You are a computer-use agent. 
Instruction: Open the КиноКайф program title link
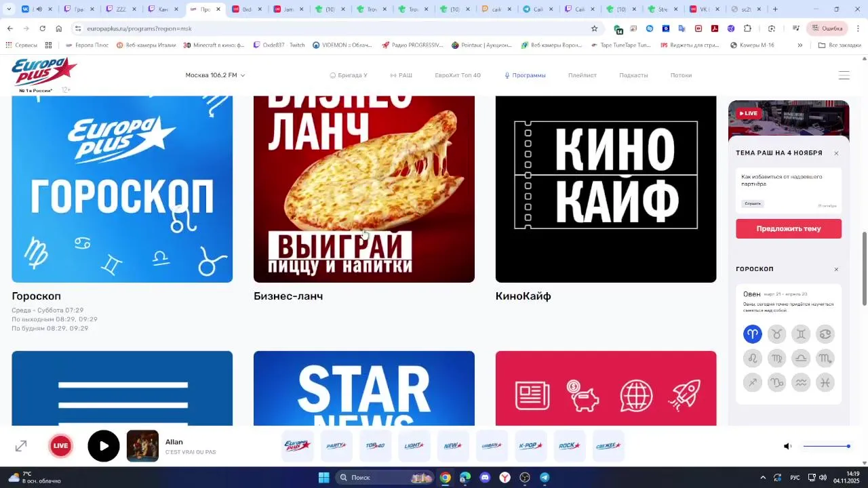pyautogui.click(x=523, y=296)
